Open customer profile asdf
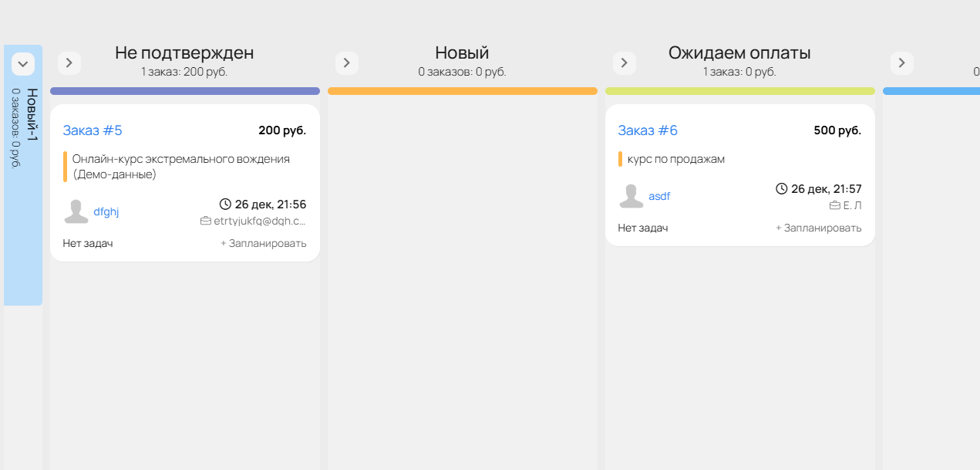Screen dimensions: 980x470 pos(659,196)
